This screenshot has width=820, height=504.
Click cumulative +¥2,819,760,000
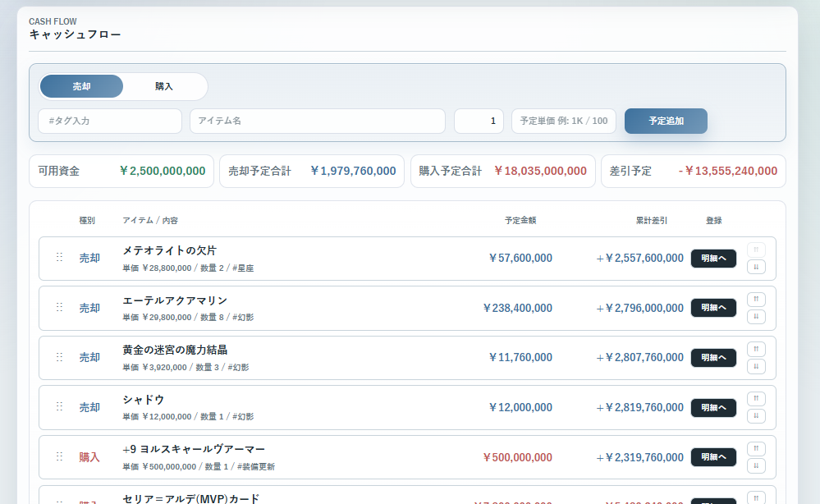639,407
